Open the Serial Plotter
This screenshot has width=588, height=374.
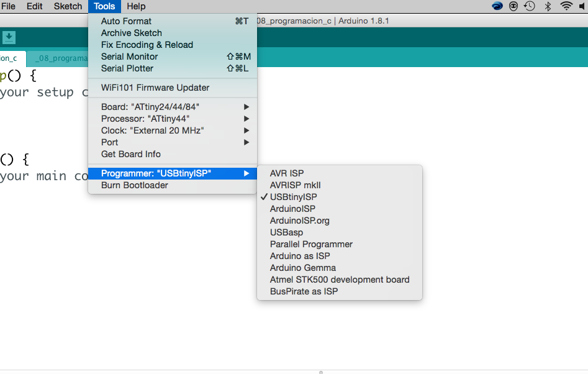click(x=173, y=68)
